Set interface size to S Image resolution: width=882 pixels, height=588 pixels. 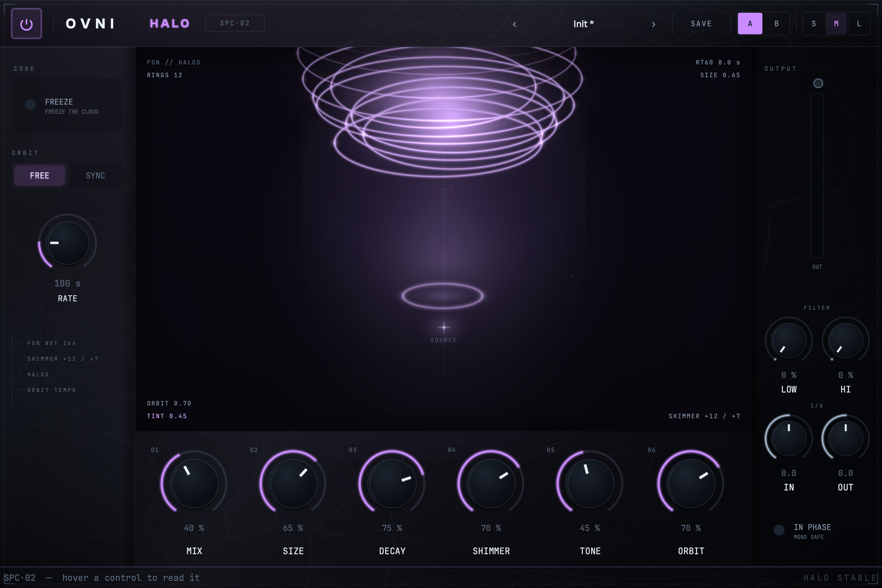pos(814,24)
